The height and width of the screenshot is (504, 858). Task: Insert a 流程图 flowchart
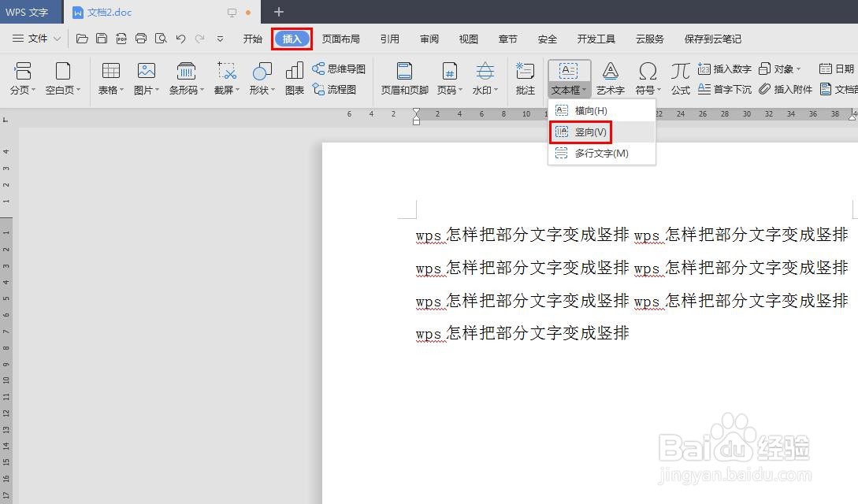tap(334, 88)
